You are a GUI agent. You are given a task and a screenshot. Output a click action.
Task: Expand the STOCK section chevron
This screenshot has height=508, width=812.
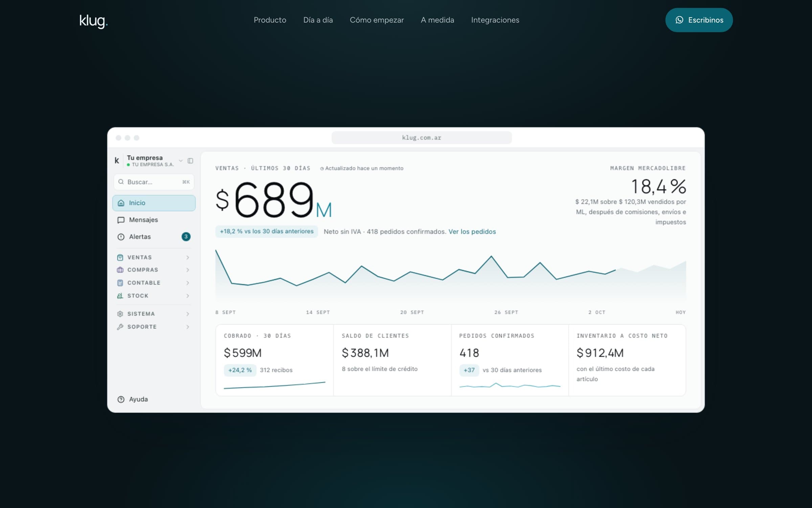(x=188, y=296)
